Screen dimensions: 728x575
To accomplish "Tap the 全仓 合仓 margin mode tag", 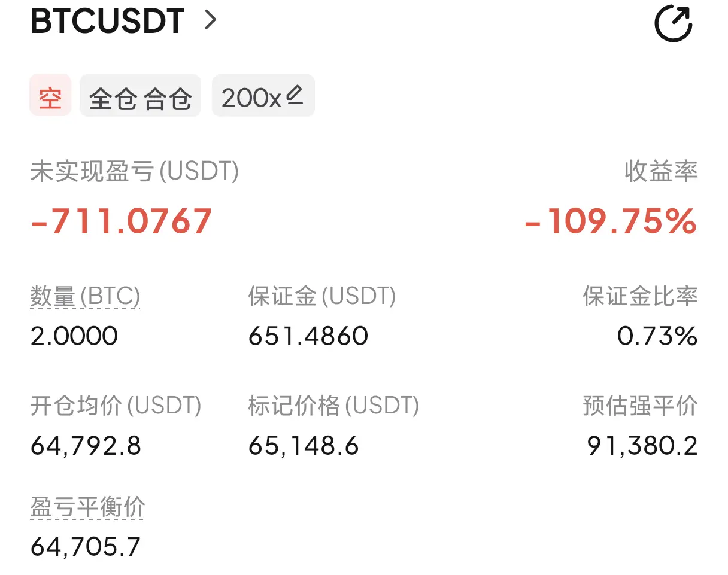I will pos(140,96).
